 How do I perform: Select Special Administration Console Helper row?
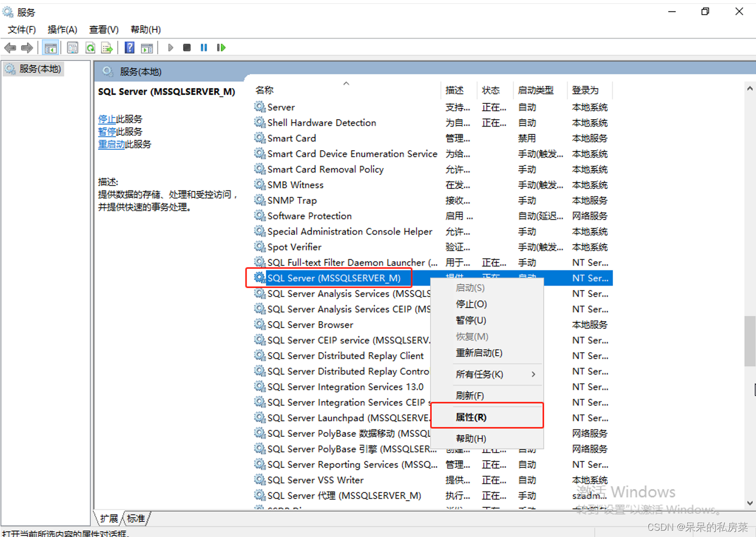coord(433,231)
